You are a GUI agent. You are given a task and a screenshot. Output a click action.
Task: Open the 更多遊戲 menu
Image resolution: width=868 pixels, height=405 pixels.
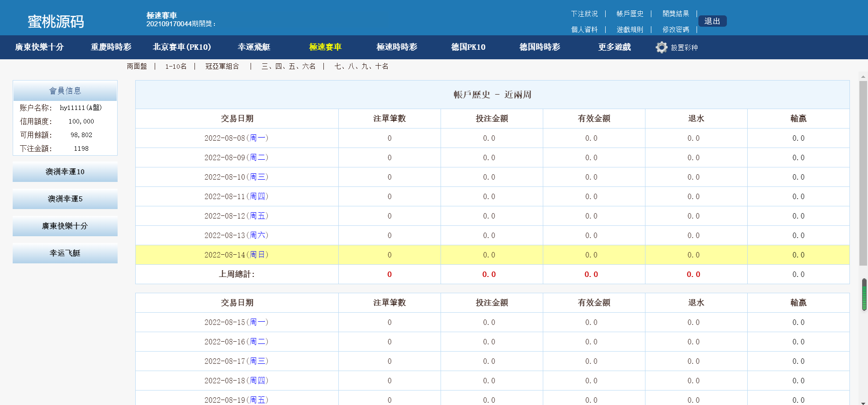[x=614, y=47]
